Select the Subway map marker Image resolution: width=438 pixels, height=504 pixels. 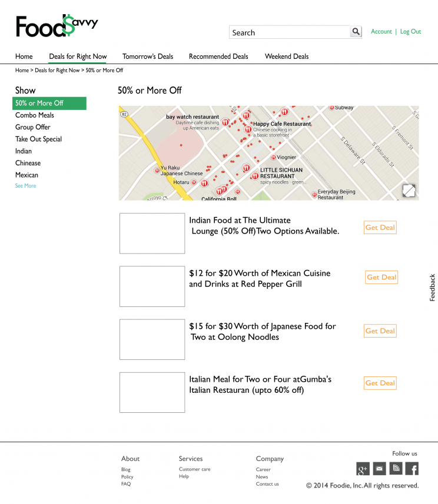coord(331,108)
